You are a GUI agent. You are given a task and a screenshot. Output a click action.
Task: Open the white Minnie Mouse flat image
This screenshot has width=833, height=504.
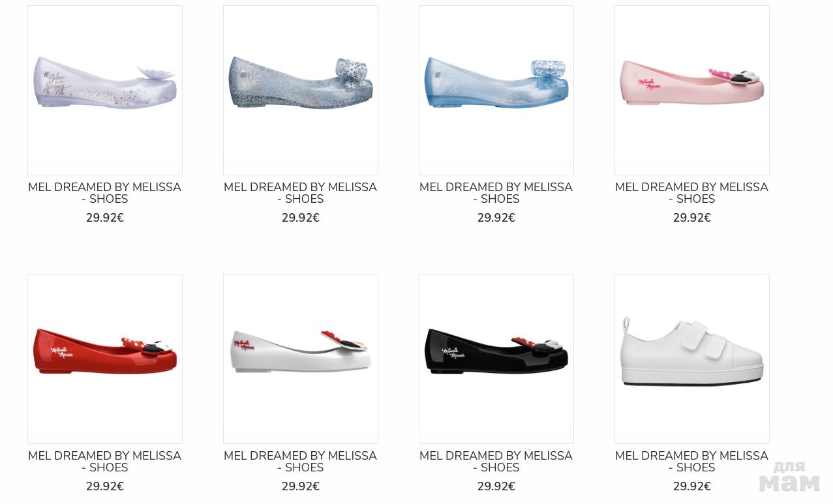(x=301, y=359)
